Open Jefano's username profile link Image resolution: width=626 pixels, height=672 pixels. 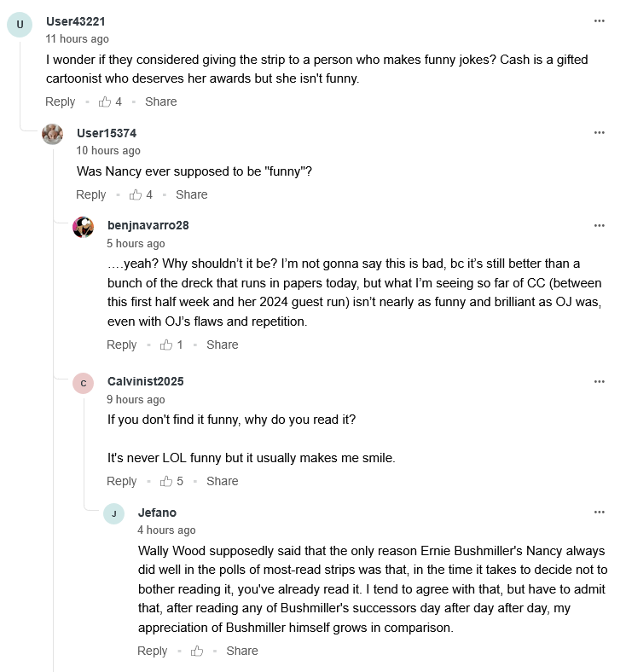pos(158,513)
